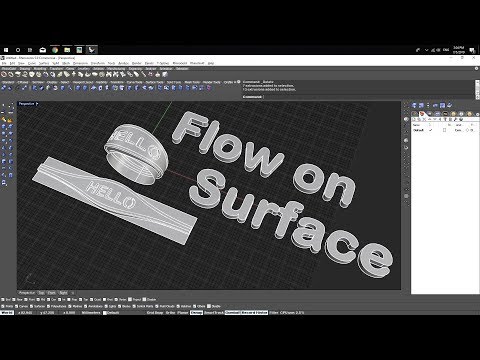The image size is (480, 360).
Task: Open the File menu
Action: tap(4, 63)
